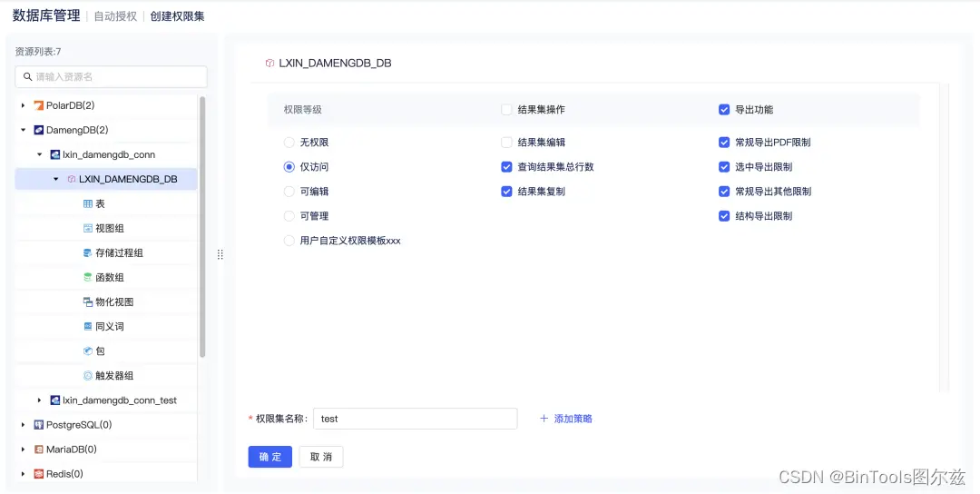Viewport: 980px width, 494px height.
Task: Click the 创建权限集 breadcrumb
Action: 177,16
